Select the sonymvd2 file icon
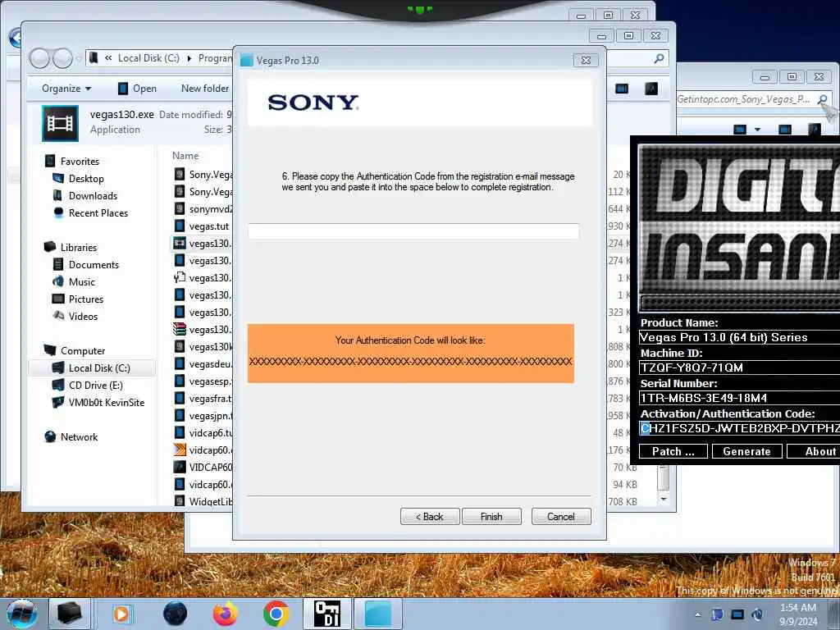The image size is (840, 630). pos(180,209)
